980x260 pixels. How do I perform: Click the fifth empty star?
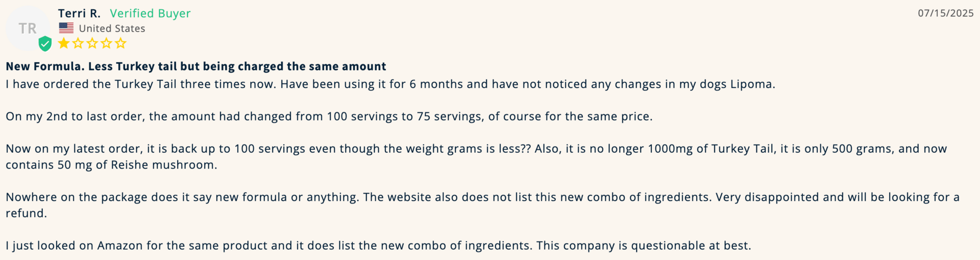pyautogui.click(x=120, y=43)
